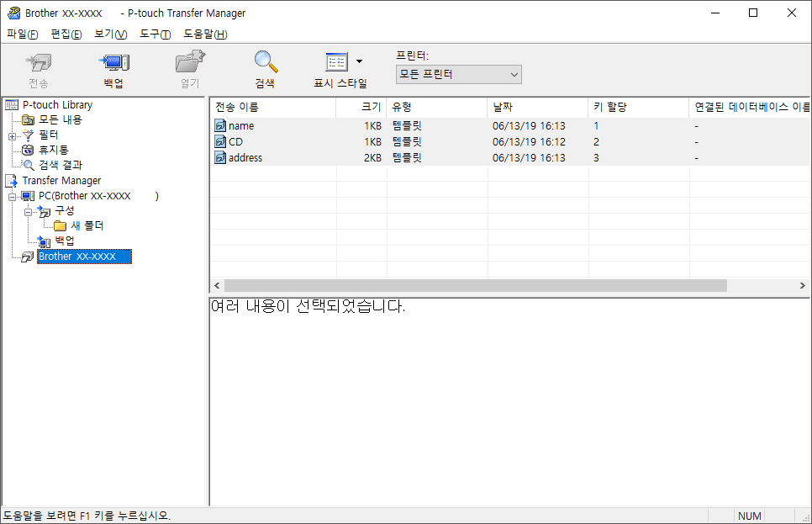Select 모든 내용 in the library tree
This screenshot has width=812, height=524.
pos(61,119)
